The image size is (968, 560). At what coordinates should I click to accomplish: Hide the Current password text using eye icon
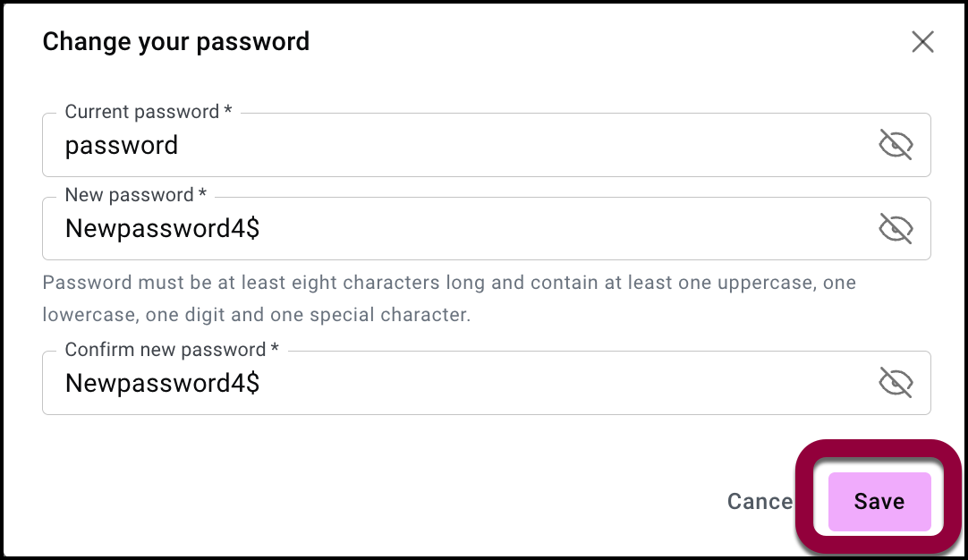(896, 145)
